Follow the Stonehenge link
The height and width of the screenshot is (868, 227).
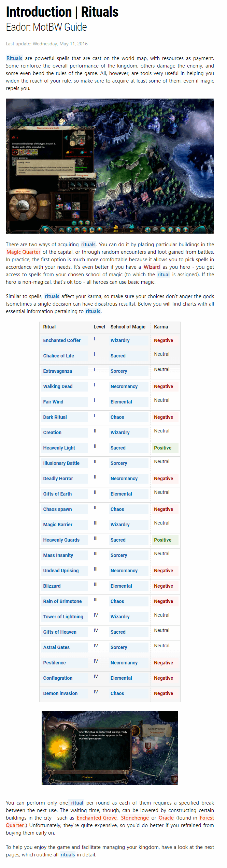pyautogui.click(x=135, y=818)
